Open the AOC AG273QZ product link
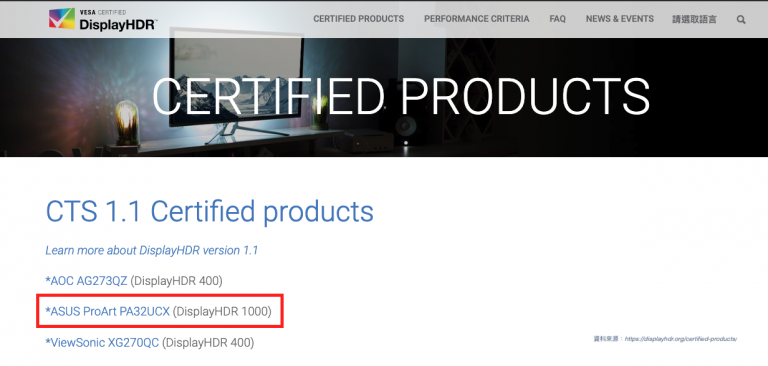The height and width of the screenshot is (366, 768). (86, 281)
